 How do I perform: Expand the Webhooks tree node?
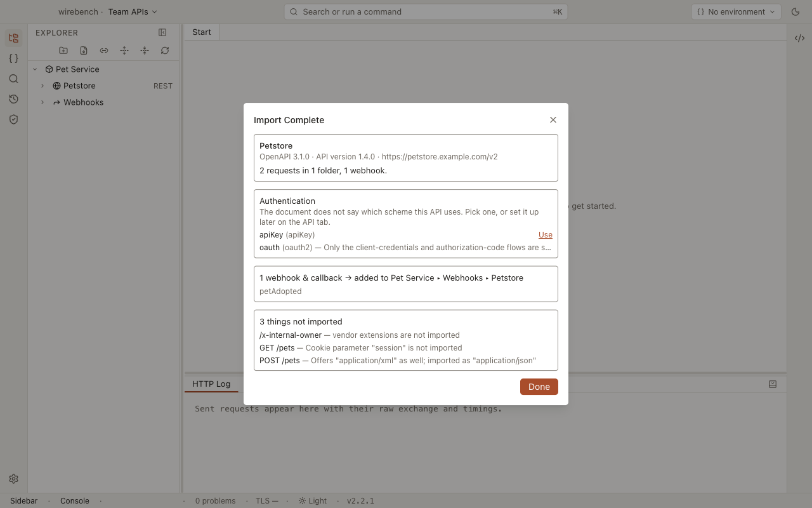tap(43, 102)
